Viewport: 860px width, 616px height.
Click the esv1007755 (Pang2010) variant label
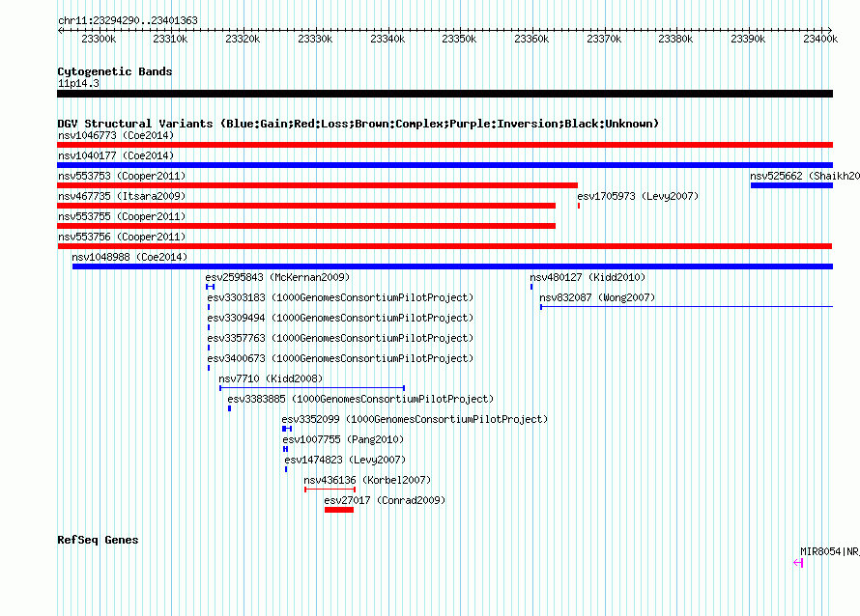343,439
